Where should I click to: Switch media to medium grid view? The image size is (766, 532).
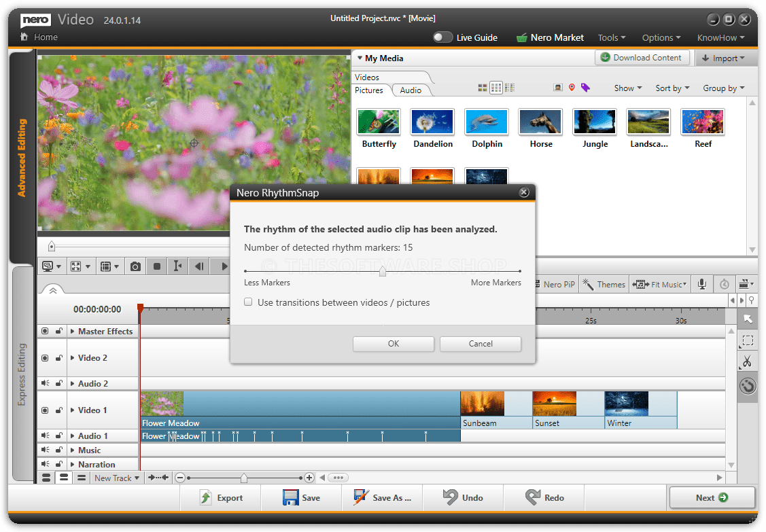click(x=496, y=88)
